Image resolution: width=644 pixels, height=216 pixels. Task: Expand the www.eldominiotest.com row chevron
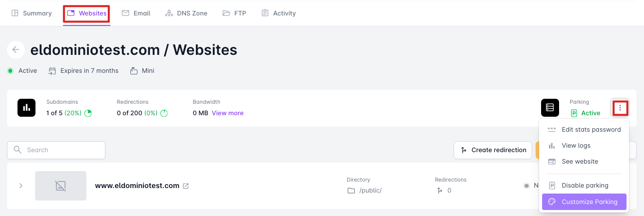[21, 186]
